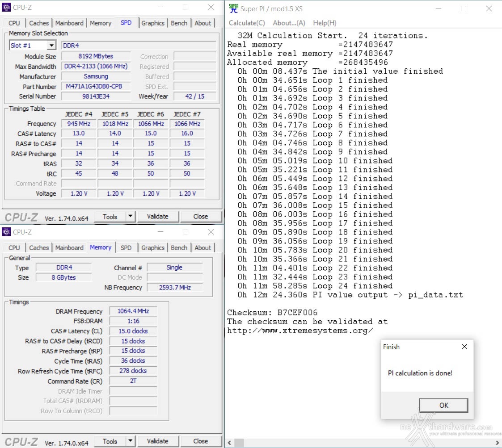Click the Module Size field showing 8192 MBytes
The height and width of the screenshot is (448, 502).
(96, 56)
